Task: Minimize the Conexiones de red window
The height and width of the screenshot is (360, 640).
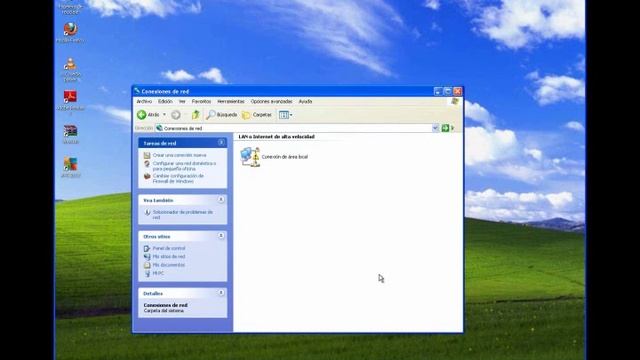Action: (x=438, y=91)
